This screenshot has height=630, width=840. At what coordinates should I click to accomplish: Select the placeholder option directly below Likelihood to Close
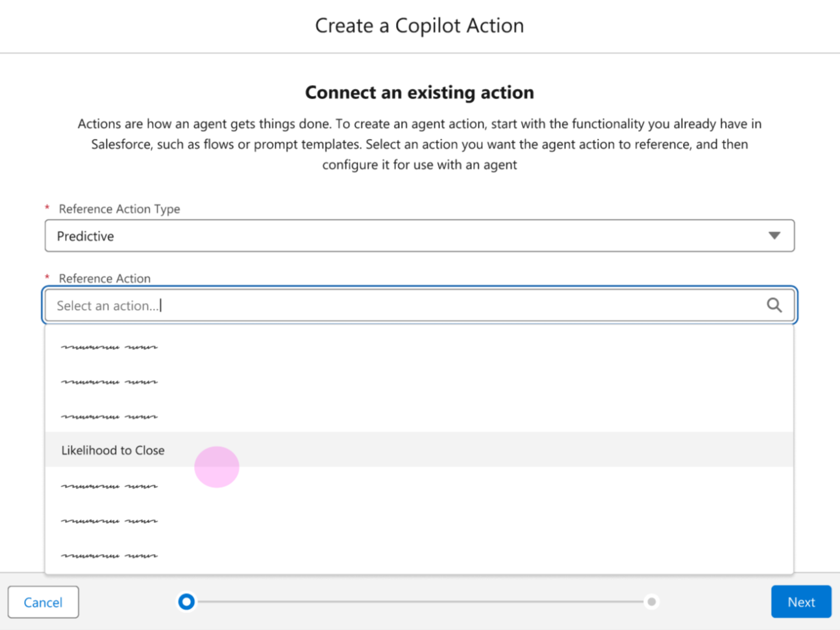pos(109,486)
